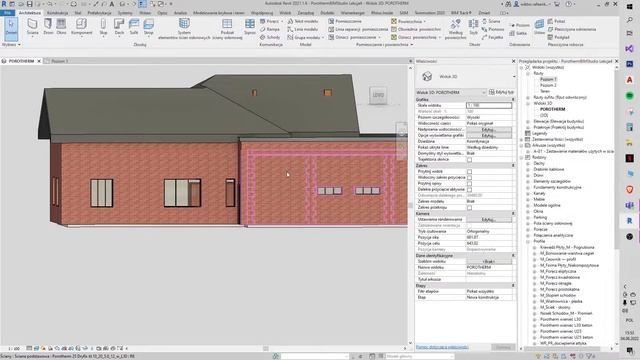The width and height of the screenshot is (640, 360).
Task: Select the Szyb (shaft) tool
Action: tap(473, 27)
